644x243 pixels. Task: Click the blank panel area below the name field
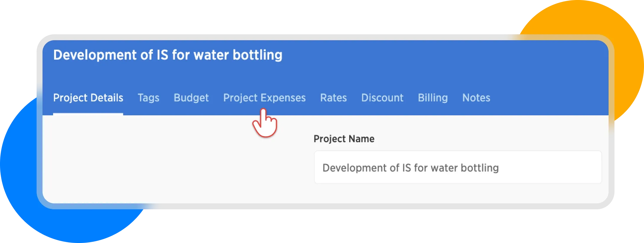(x=457, y=193)
